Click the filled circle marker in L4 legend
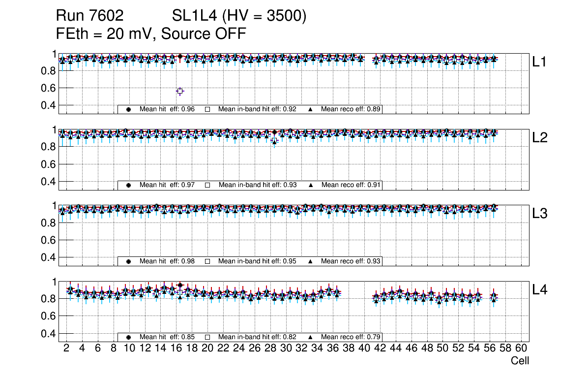The image size is (588, 380). (x=129, y=337)
